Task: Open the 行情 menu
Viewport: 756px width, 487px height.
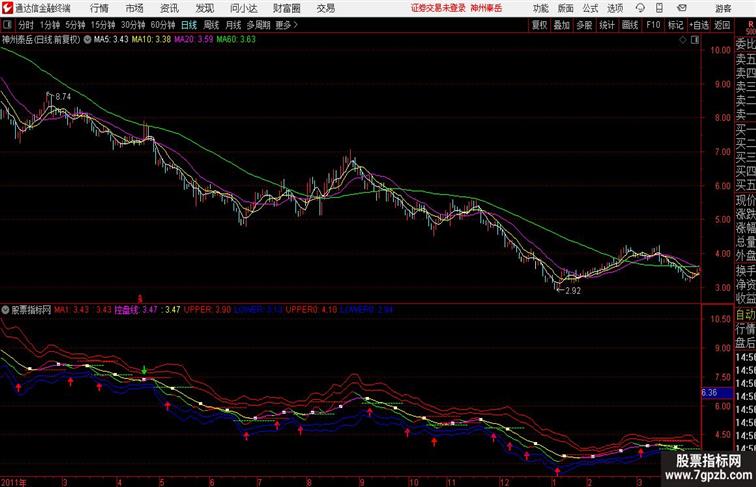Action: (99, 8)
